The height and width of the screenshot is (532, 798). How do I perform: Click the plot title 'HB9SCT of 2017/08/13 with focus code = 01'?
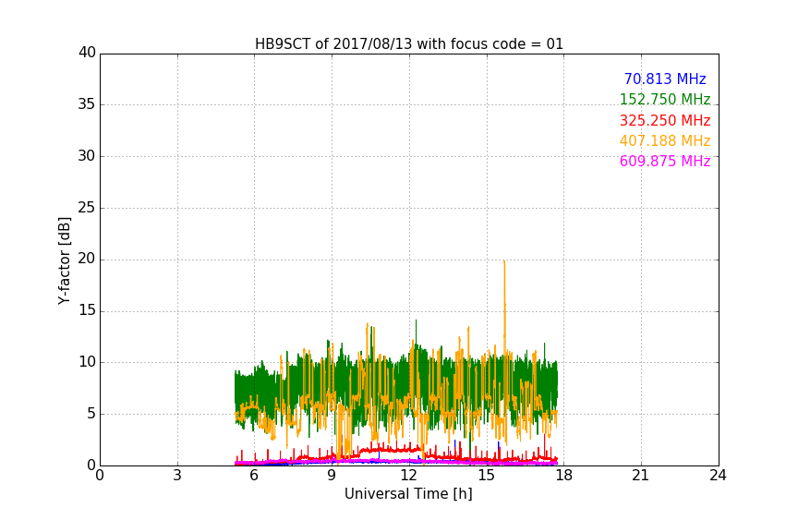[409, 44]
